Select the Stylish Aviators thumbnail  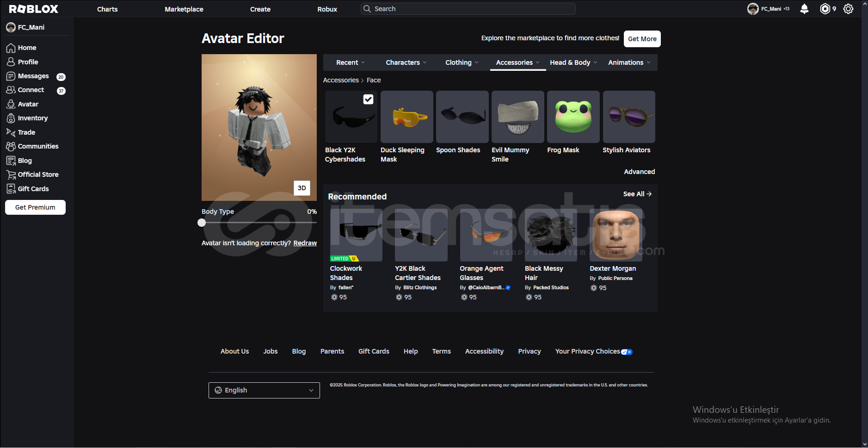point(629,117)
